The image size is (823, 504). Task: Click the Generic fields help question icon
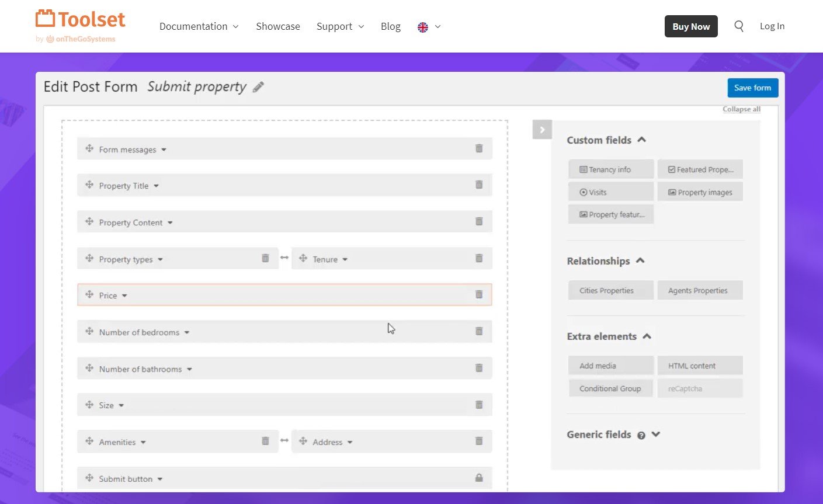click(x=641, y=435)
